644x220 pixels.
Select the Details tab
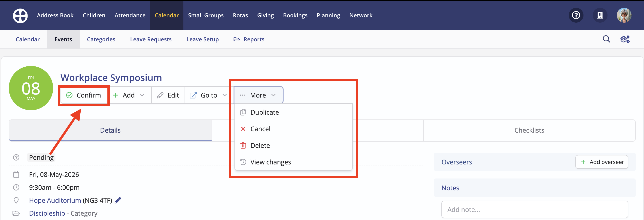click(x=110, y=130)
